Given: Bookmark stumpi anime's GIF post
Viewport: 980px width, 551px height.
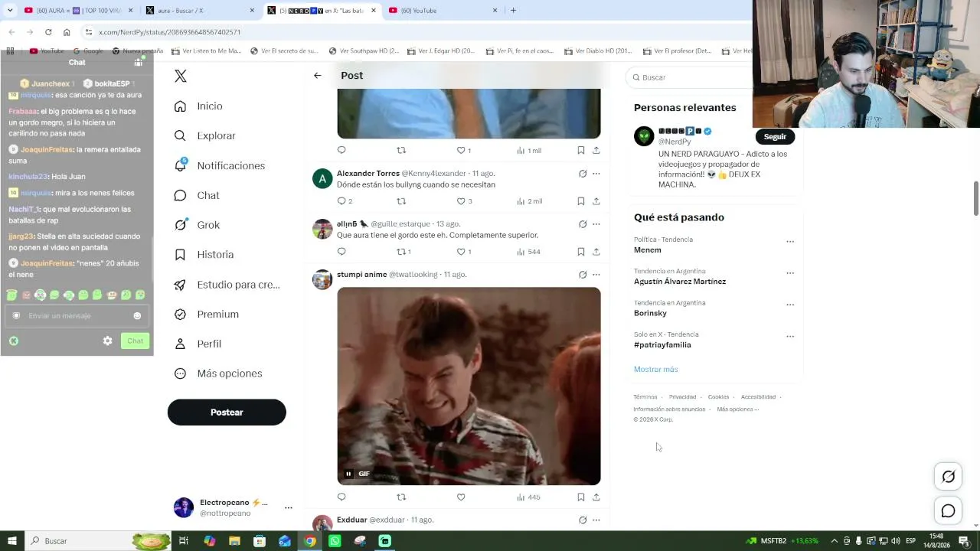Looking at the screenshot, I should (581, 497).
